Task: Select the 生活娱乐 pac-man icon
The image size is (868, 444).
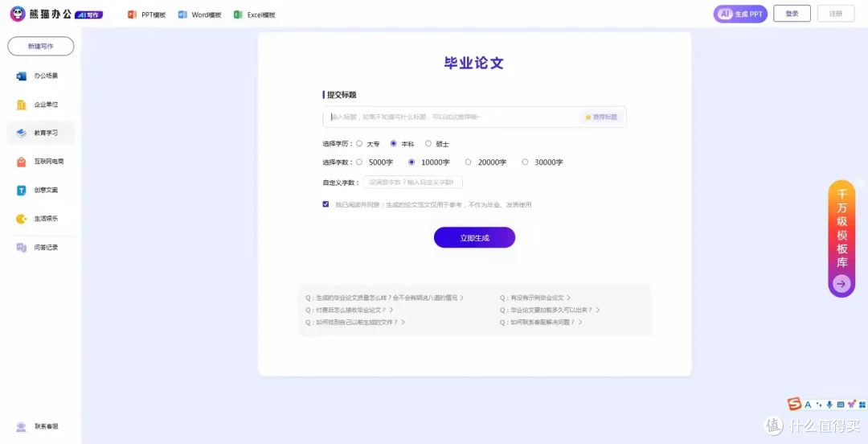Action: pos(21,219)
